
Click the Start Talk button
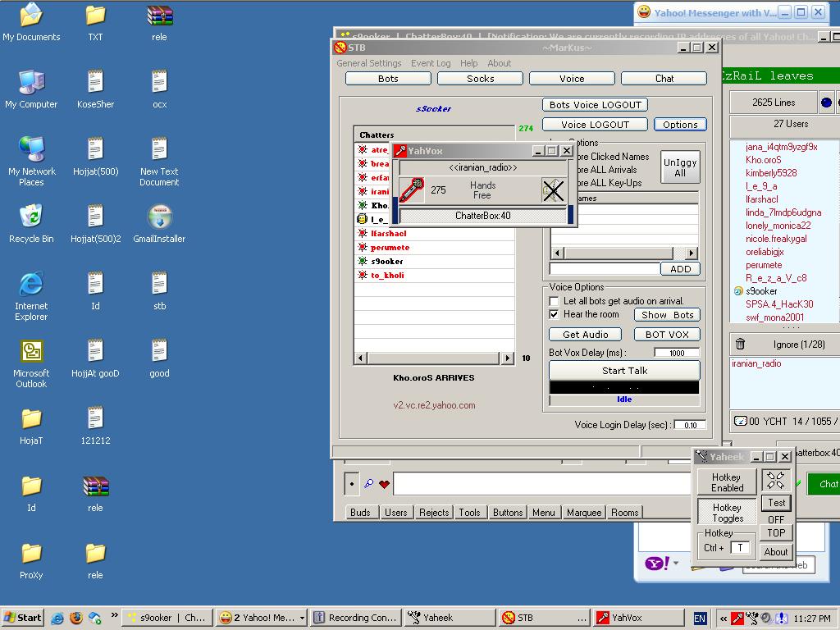(624, 371)
